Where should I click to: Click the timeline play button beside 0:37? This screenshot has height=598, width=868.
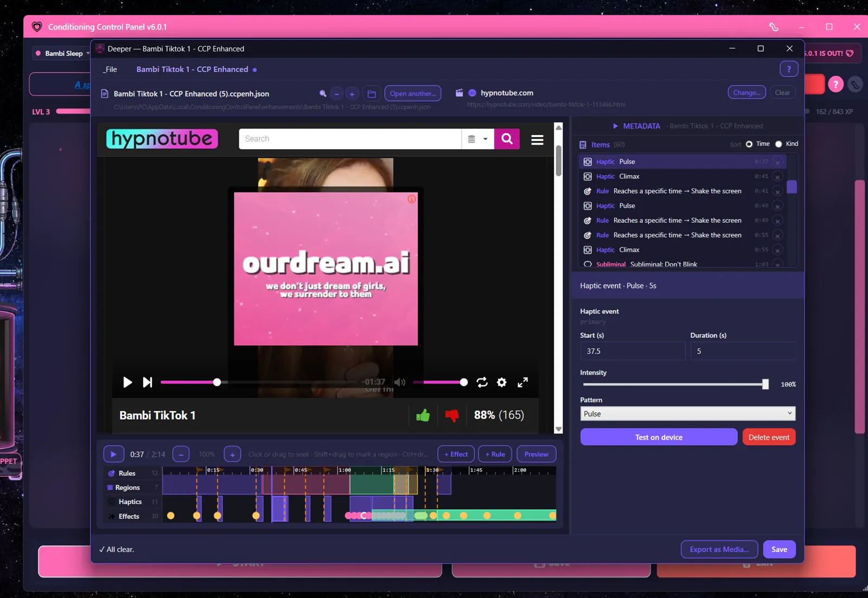(x=113, y=454)
